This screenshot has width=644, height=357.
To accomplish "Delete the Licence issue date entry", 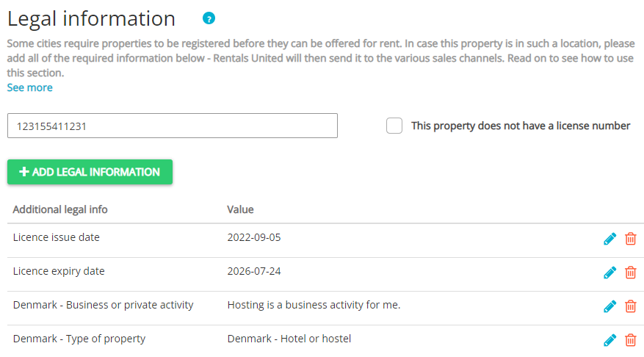I will tap(630, 239).
